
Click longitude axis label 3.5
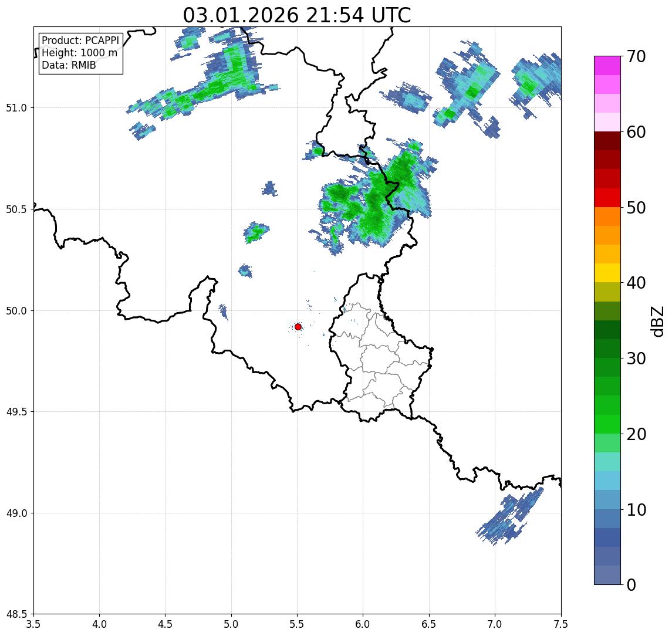point(33,624)
